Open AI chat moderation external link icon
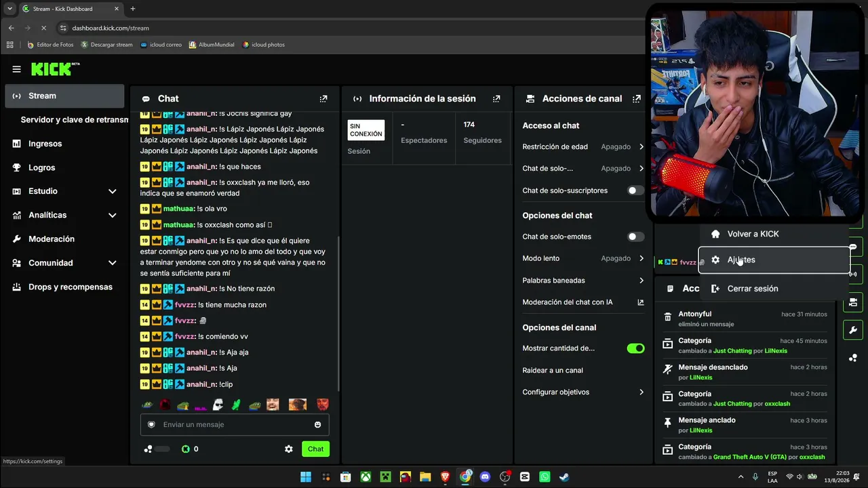This screenshot has width=868, height=488. point(641,302)
